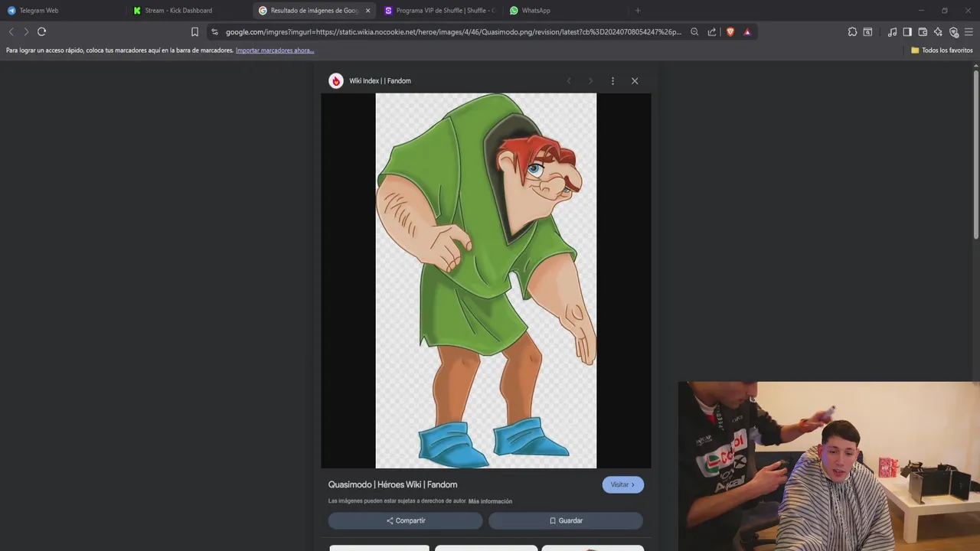Screen dimensions: 980x551
Task: Open the Todos los favoritos folder
Action: (942, 51)
